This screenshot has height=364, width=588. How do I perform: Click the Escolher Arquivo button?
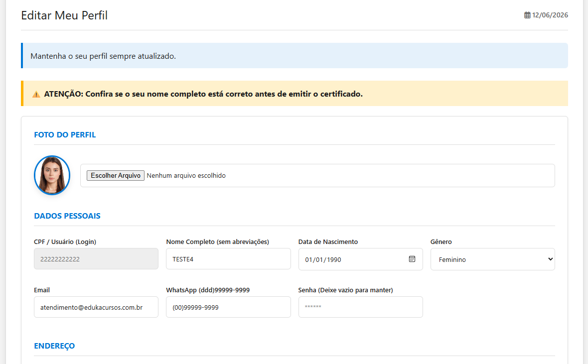[x=116, y=175]
